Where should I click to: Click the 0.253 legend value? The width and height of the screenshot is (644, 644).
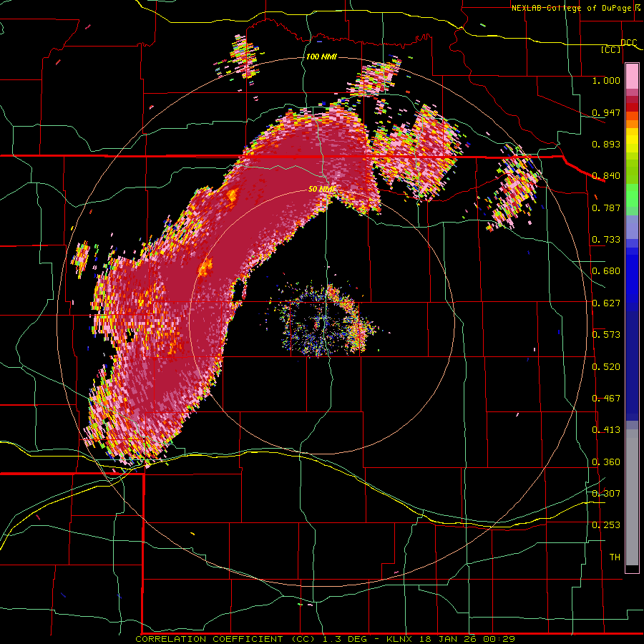pos(606,525)
